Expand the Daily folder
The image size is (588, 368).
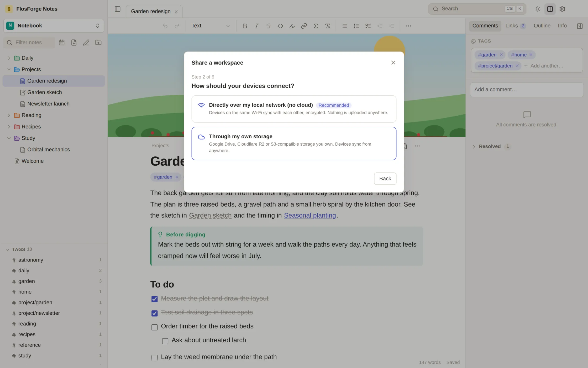(x=9, y=58)
